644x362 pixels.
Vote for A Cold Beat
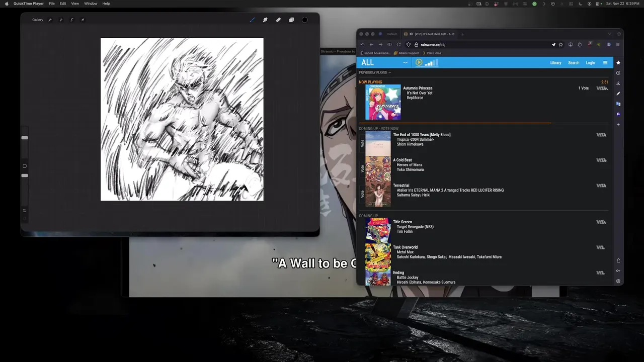click(362, 169)
